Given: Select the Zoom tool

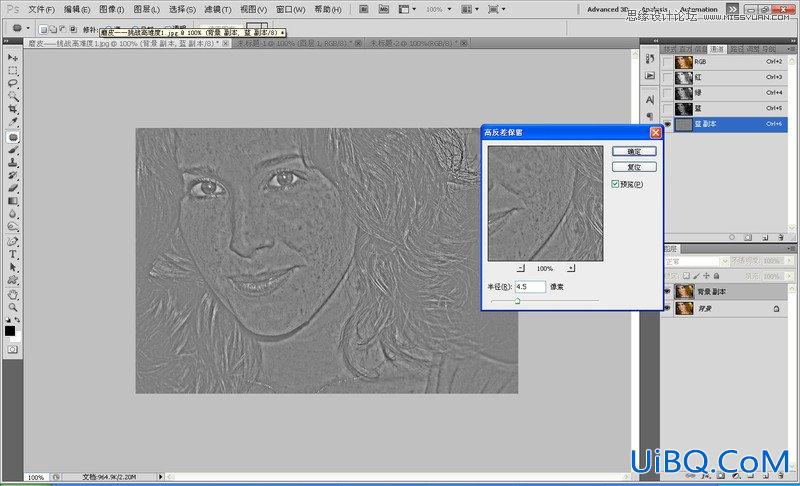Looking at the screenshot, I should click(x=13, y=308).
